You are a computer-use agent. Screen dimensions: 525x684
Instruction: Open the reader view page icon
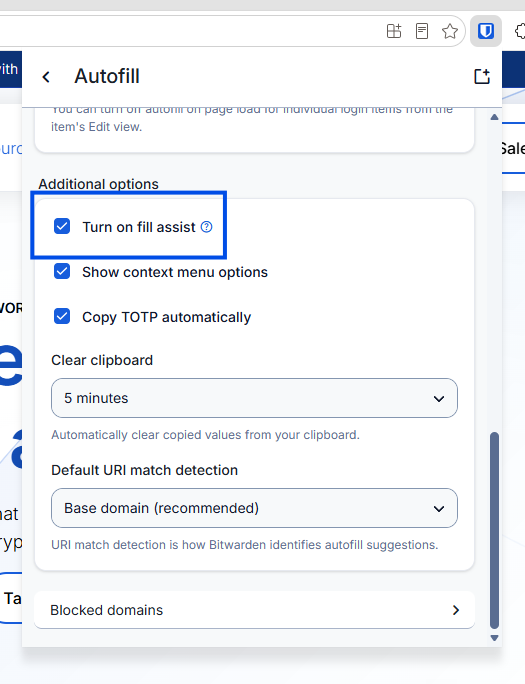[422, 31]
